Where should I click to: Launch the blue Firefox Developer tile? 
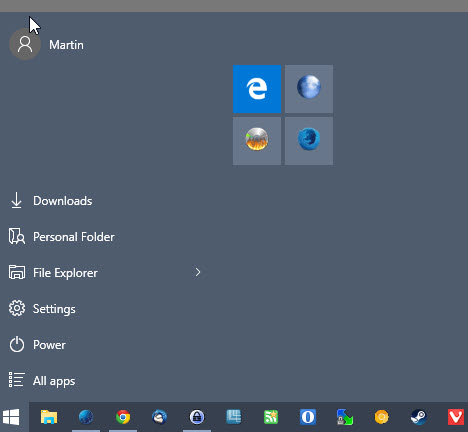pos(309,141)
